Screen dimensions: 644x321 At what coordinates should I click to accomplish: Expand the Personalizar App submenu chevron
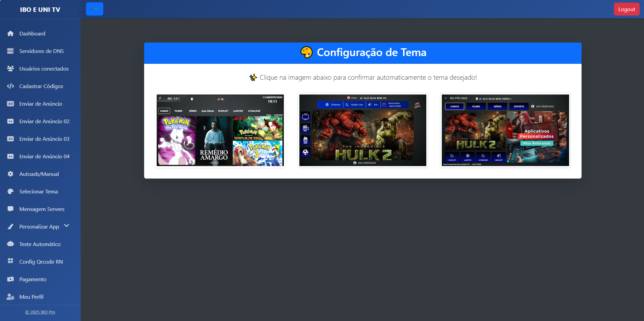pos(66,226)
